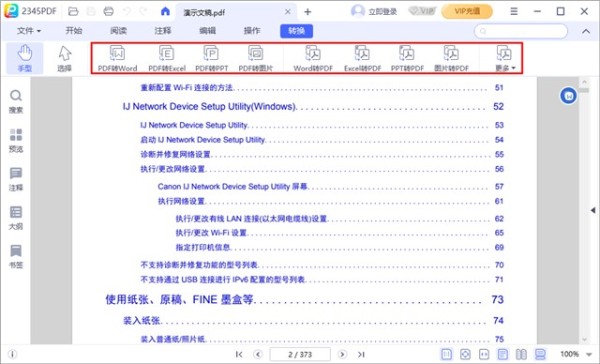Convert PDF to Word
The width and height of the screenshot is (600, 364).
(x=117, y=59)
